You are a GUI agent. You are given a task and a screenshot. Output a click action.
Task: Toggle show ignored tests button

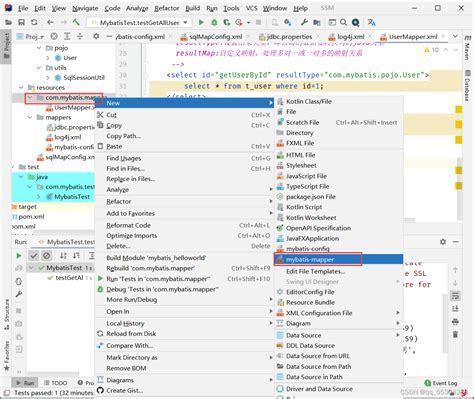coord(47,256)
